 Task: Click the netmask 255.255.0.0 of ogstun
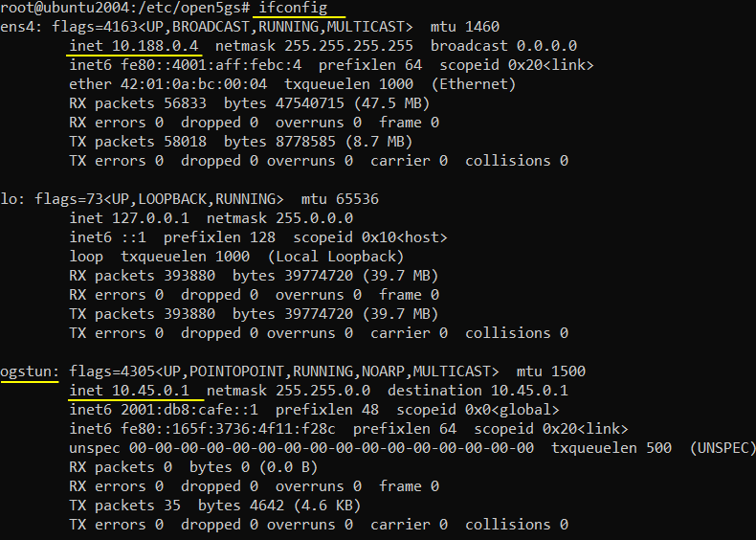pos(288,391)
